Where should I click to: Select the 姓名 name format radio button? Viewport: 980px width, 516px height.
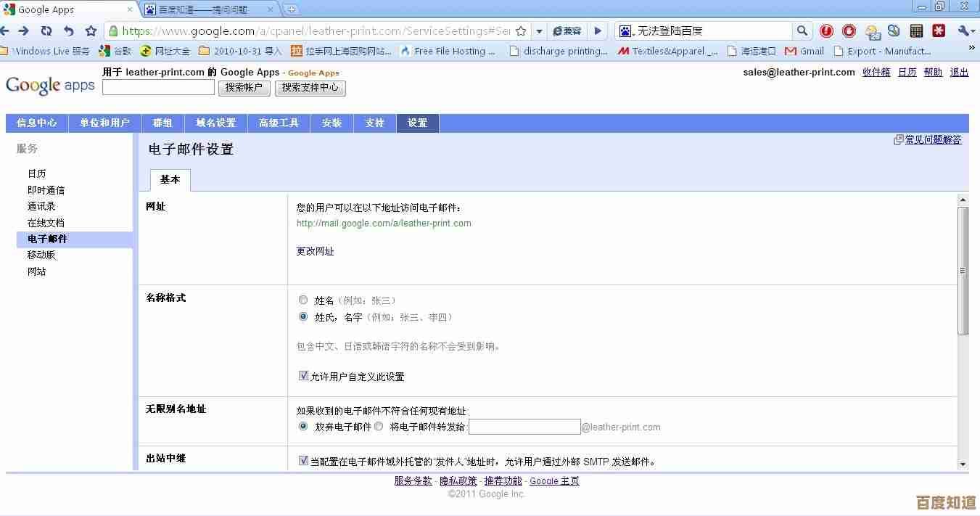303,300
